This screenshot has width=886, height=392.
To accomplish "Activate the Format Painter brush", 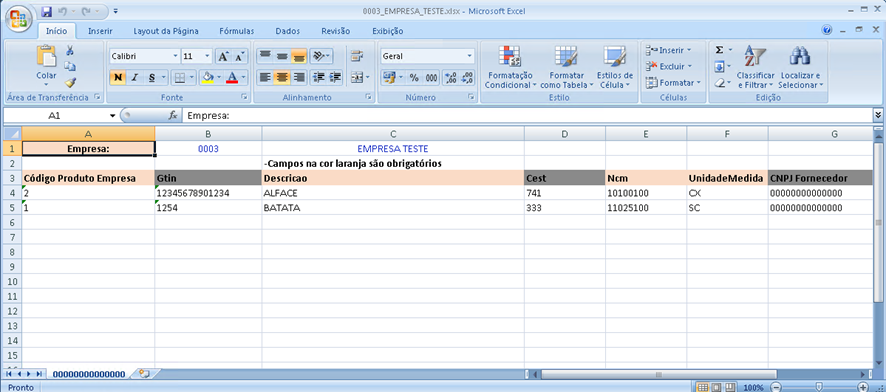I will tap(70, 82).
